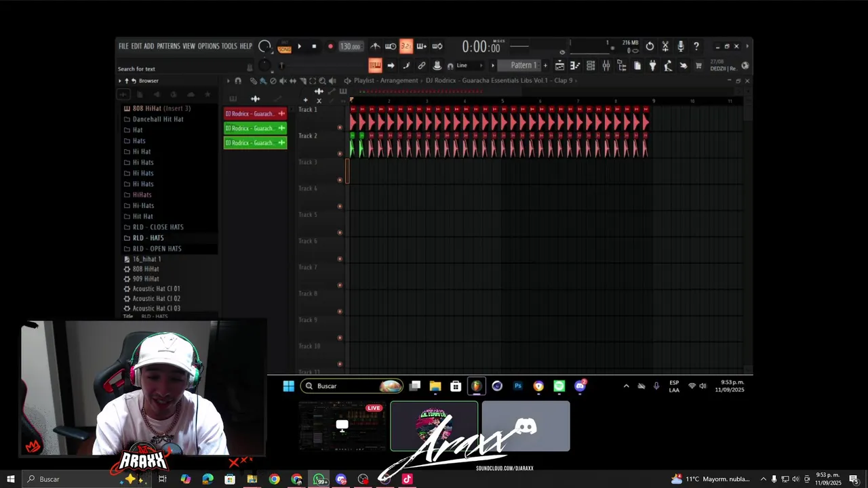Expand the playlist options arrow menu
Screen dimensions: 868x488
click(228, 81)
